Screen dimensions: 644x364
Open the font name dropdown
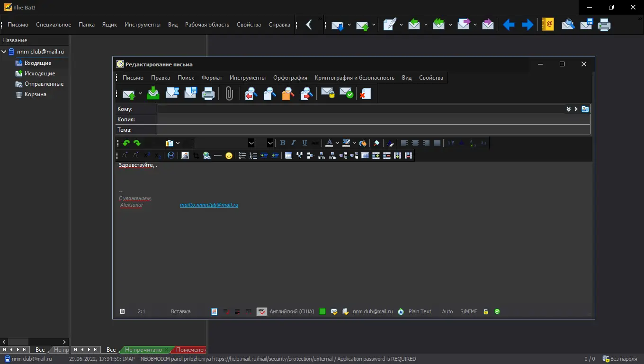(251, 143)
